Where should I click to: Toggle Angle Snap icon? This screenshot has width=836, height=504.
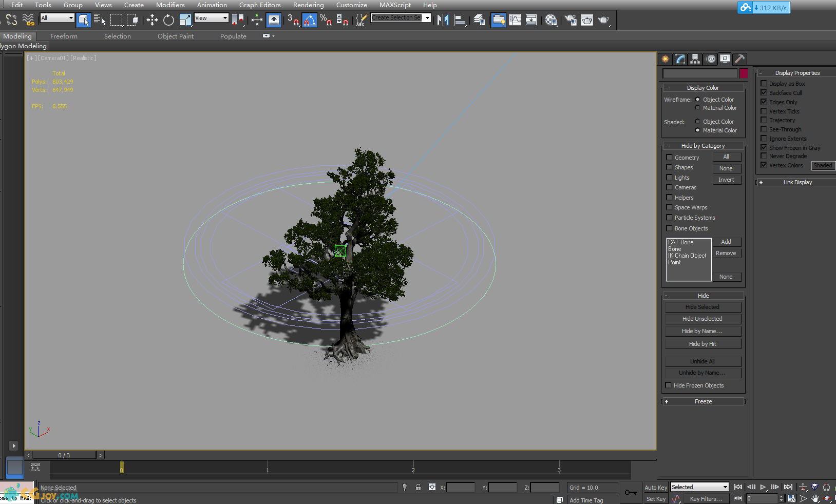309,20
